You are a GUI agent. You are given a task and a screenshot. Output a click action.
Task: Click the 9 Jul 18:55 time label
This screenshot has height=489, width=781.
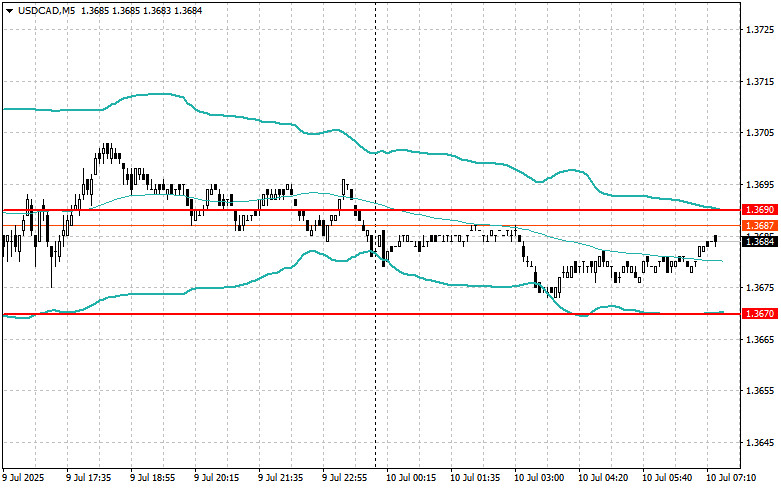[152, 478]
